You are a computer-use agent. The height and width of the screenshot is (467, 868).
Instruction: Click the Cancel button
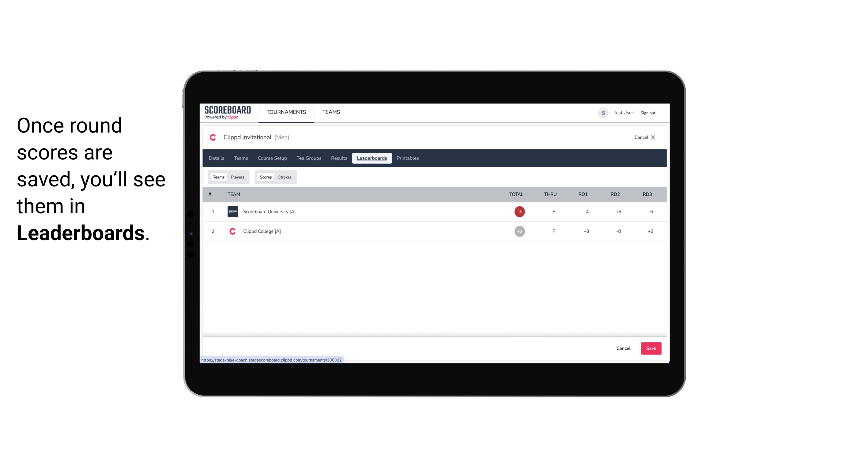[x=623, y=348]
